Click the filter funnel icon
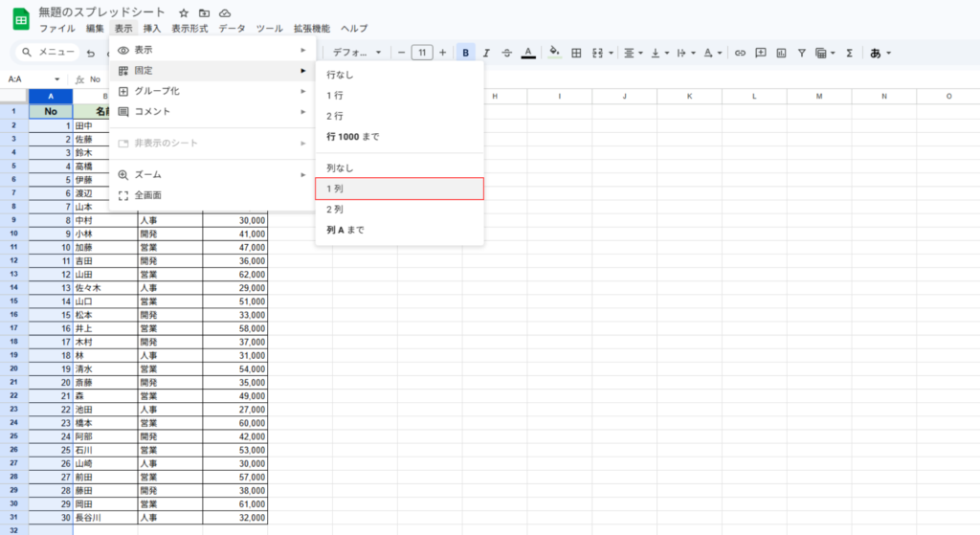980x535 pixels. pyautogui.click(x=802, y=53)
